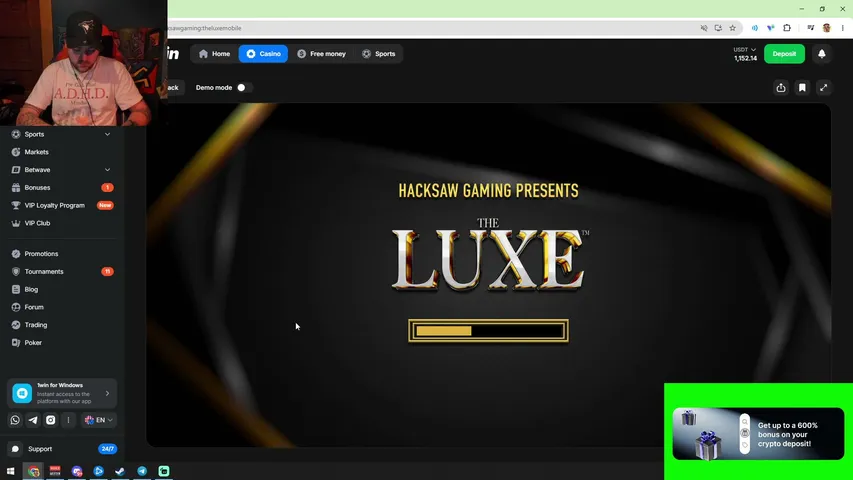Click the WhatsApp icon
The width and height of the screenshot is (853, 480).
pos(15,420)
